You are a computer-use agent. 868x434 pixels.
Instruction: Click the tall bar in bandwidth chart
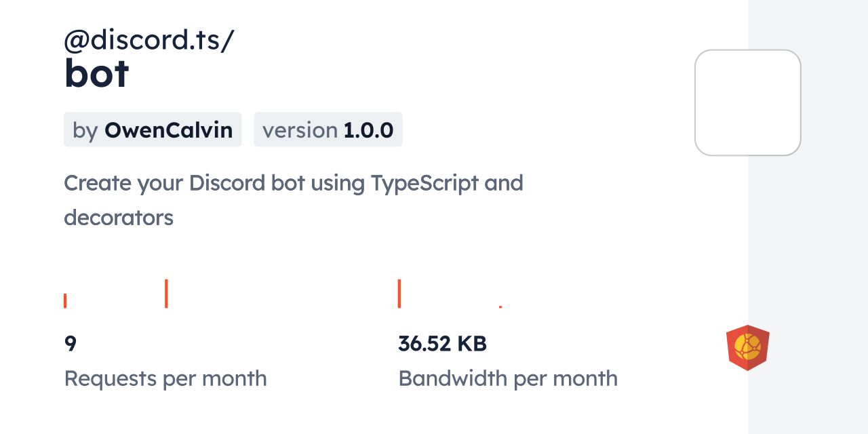point(399,294)
